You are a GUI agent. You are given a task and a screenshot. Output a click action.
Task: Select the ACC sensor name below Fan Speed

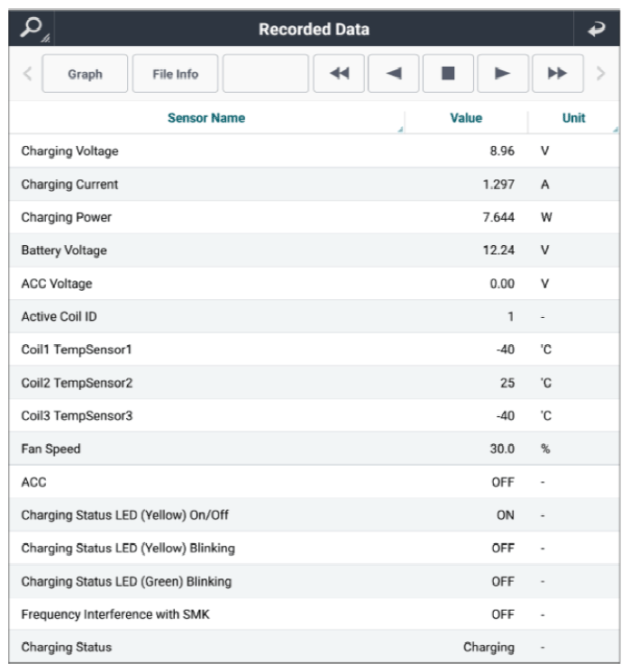pos(34,482)
